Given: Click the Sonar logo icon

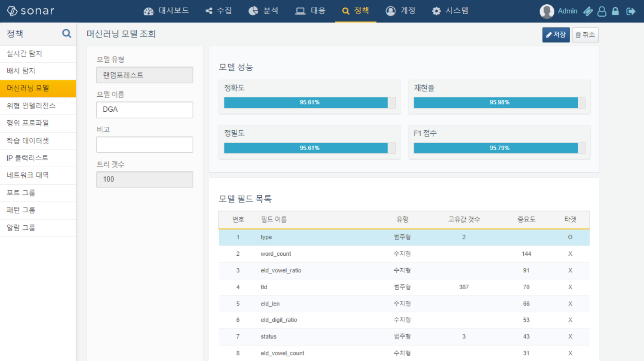Looking at the screenshot, I should (12, 11).
